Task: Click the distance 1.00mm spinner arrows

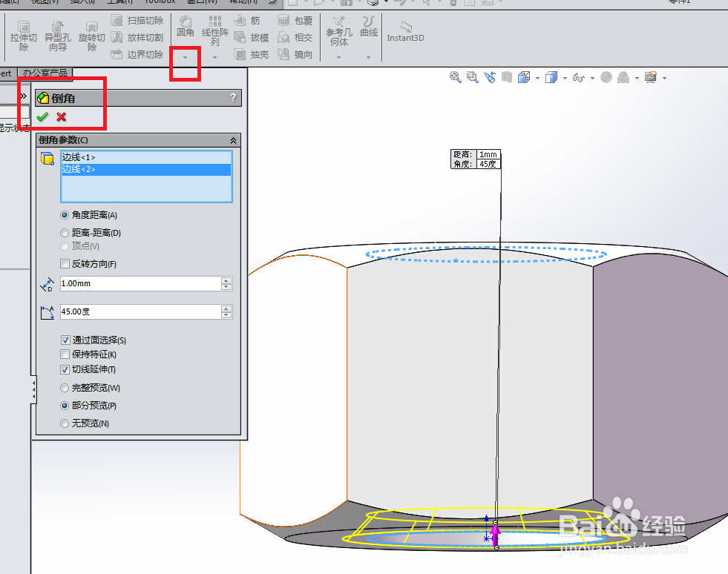Action: 226,283
